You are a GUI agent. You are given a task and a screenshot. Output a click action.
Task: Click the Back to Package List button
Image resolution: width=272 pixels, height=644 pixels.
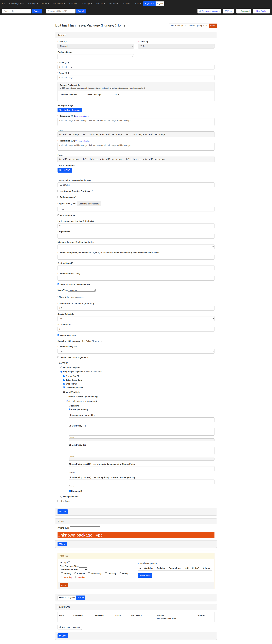pyautogui.click(x=178, y=26)
